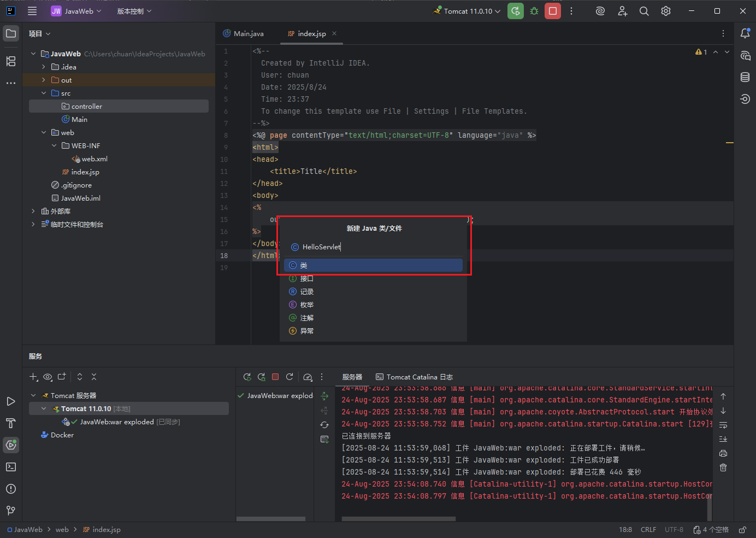Rerun Tomcat 11.0.10 configuration
756x538 pixels.
[x=516, y=11]
